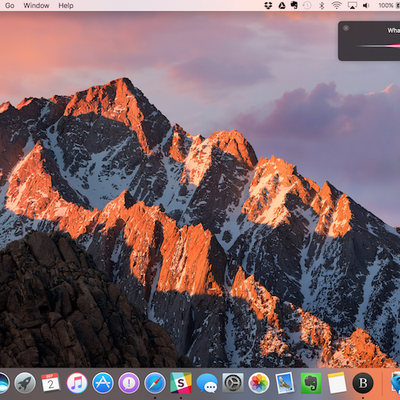
Task: Open Slack from the dock
Action: pos(181,383)
